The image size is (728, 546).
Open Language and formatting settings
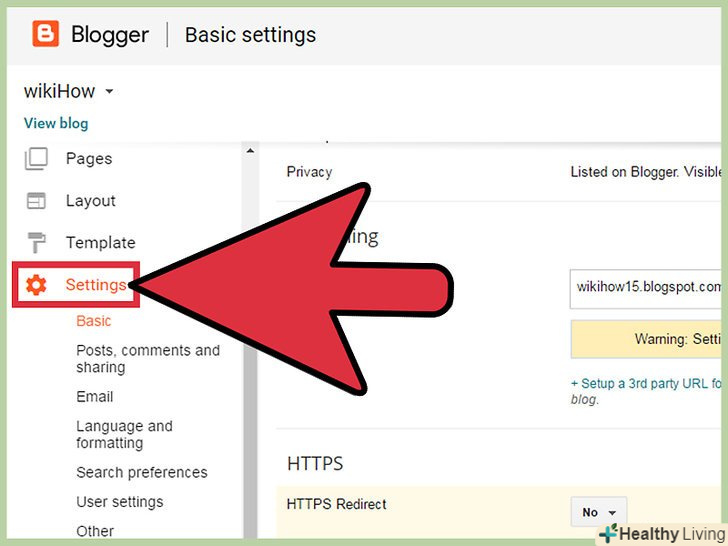[124, 434]
